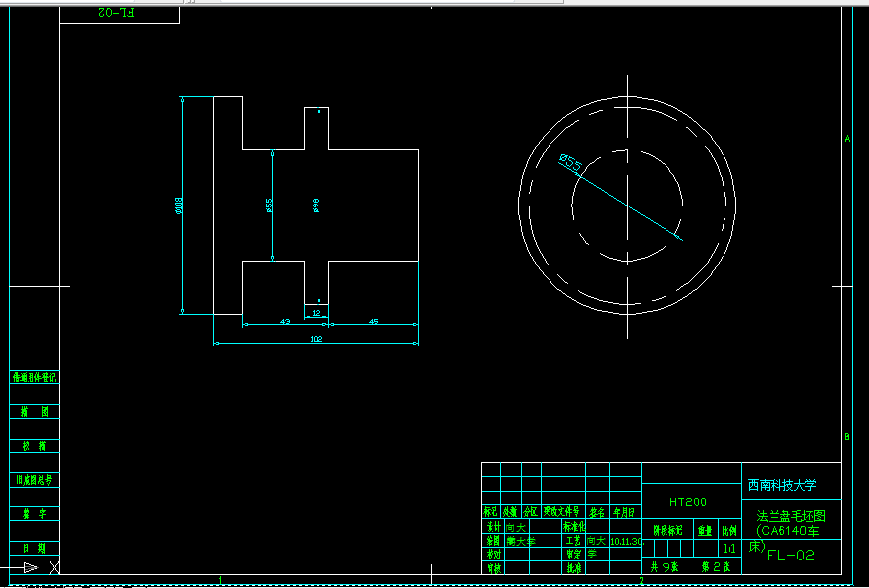Click zone letter B on right border
This screenshot has width=869, height=588.
coord(847,437)
